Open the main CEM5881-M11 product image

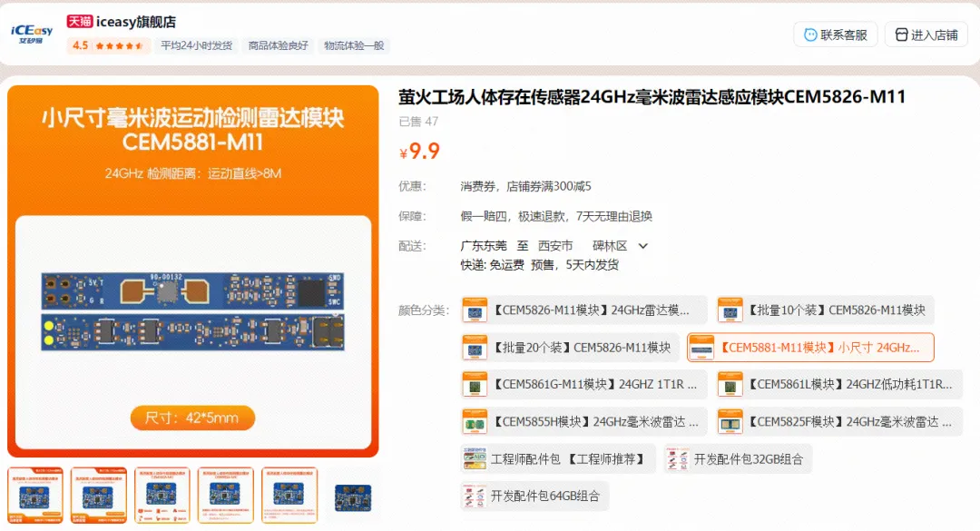(193, 270)
